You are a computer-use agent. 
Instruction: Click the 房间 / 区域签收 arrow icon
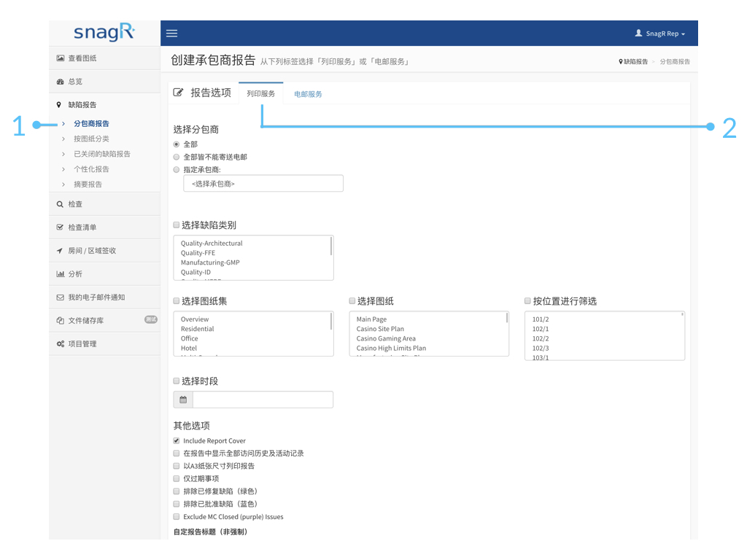(60, 251)
